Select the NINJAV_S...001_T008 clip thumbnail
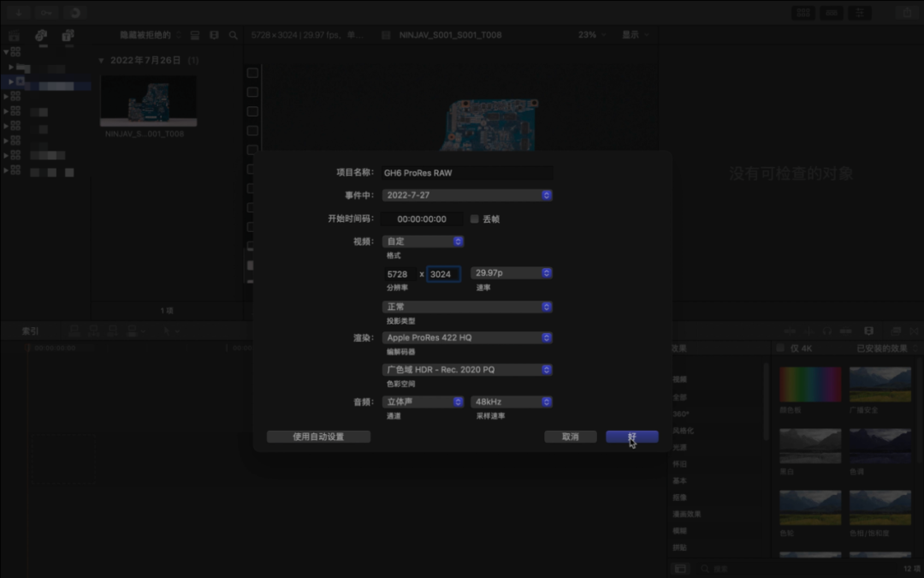 point(149,101)
